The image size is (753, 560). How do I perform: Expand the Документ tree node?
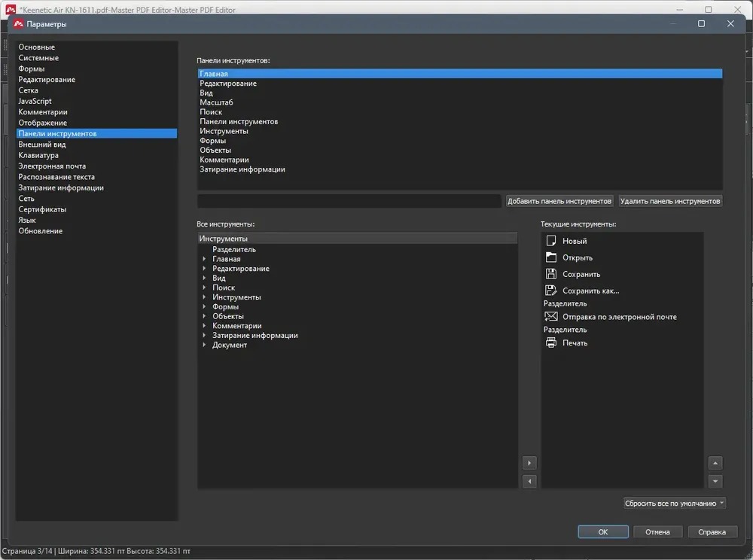(x=204, y=345)
